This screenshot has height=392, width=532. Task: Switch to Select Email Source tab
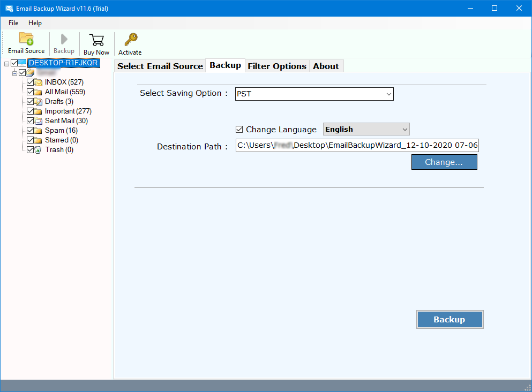coord(160,66)
